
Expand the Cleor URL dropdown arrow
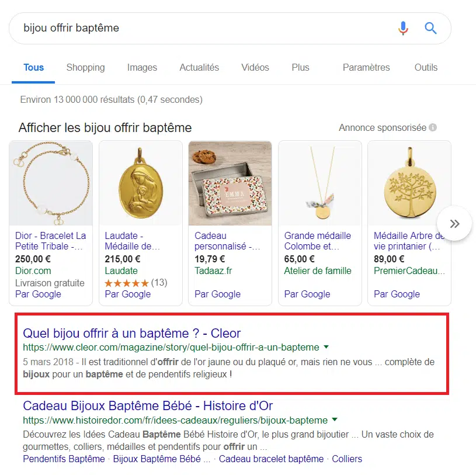326,347
